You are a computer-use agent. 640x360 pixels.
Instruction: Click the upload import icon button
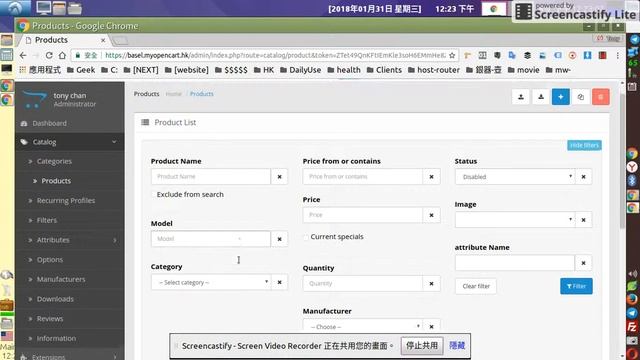tap(521, 97)
